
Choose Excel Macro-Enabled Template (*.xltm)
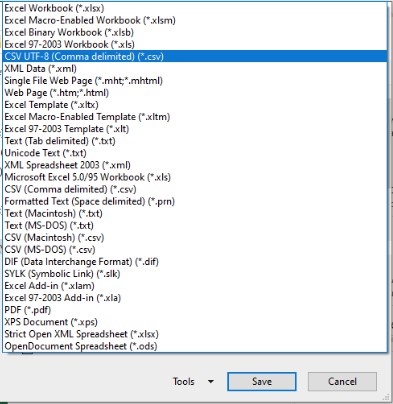tap(195, 117)
